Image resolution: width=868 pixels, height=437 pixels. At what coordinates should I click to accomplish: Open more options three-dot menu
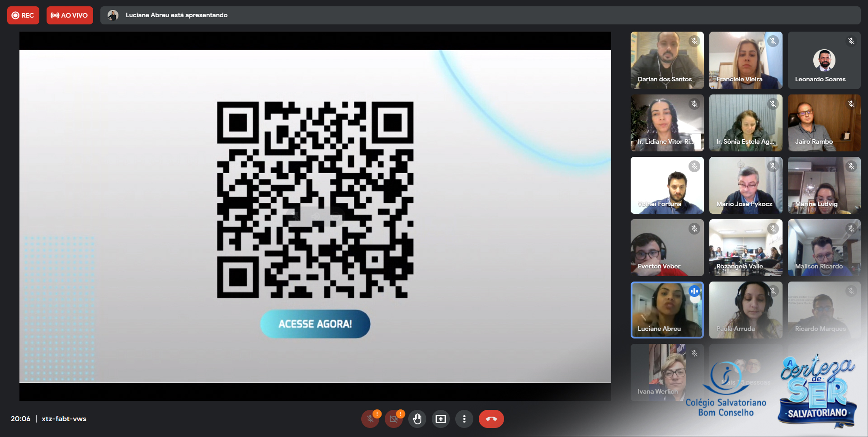(x=464, y=419)
